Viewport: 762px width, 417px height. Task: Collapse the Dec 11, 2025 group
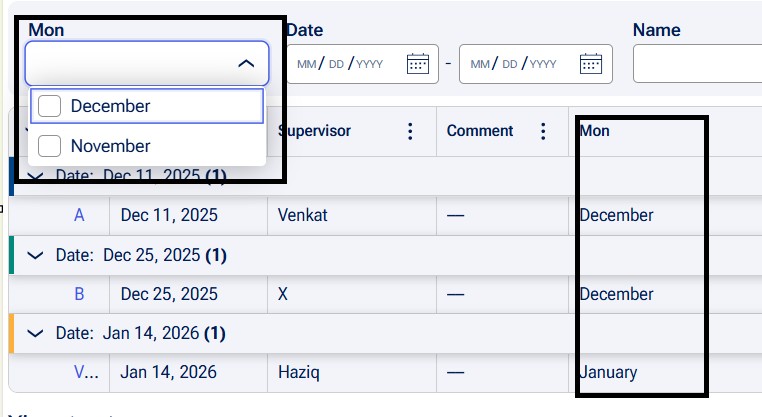[36, 176]
